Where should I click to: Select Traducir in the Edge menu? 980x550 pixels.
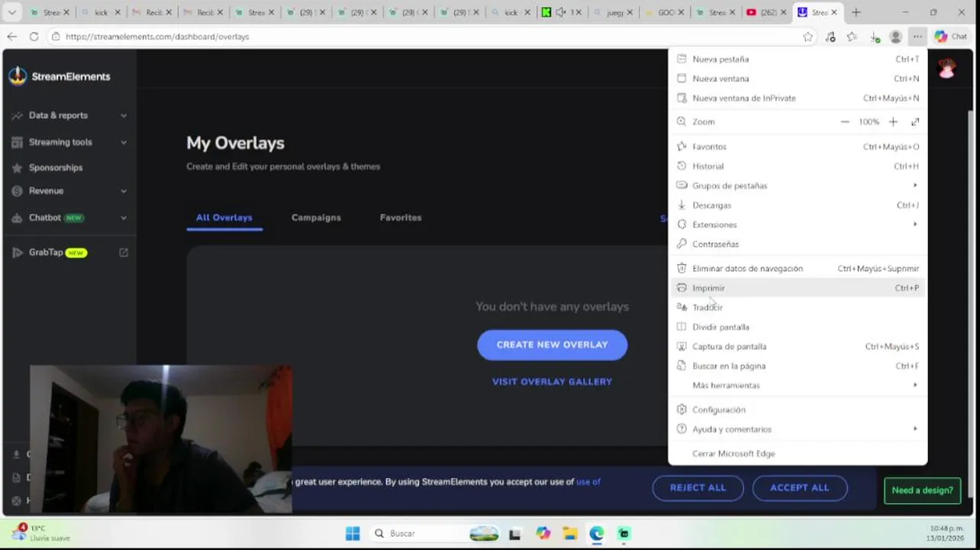[x=798, y=307]
